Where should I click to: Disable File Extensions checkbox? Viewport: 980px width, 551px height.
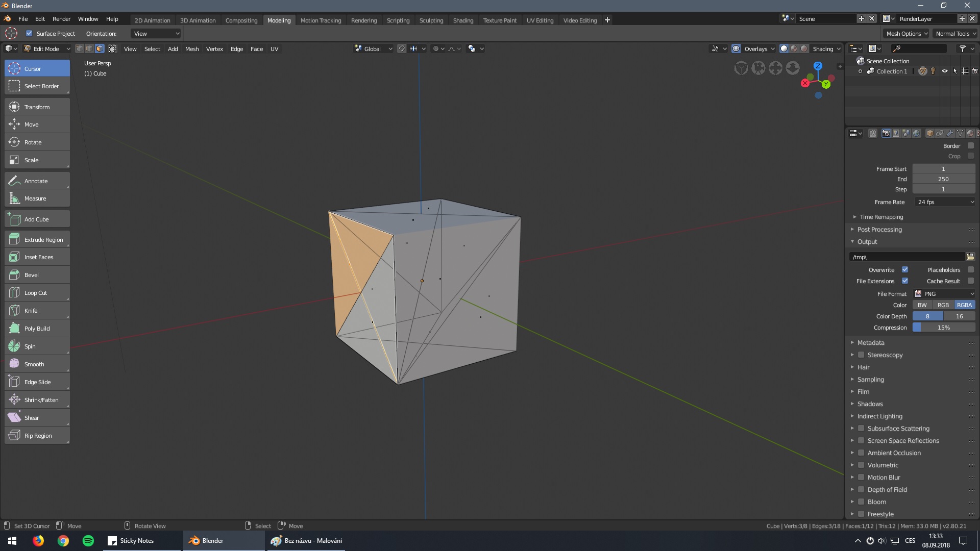click(905, 281)
